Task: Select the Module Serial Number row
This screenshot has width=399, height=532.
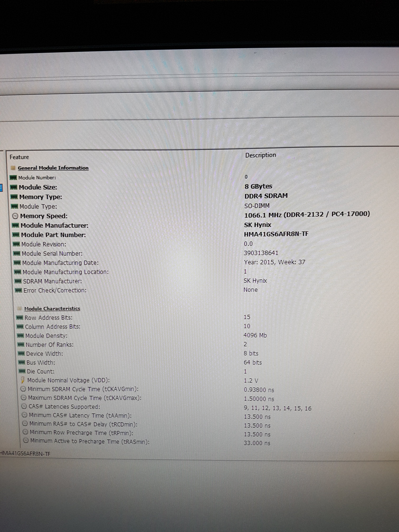Action: pyautogui.click(x=52, y=253)
